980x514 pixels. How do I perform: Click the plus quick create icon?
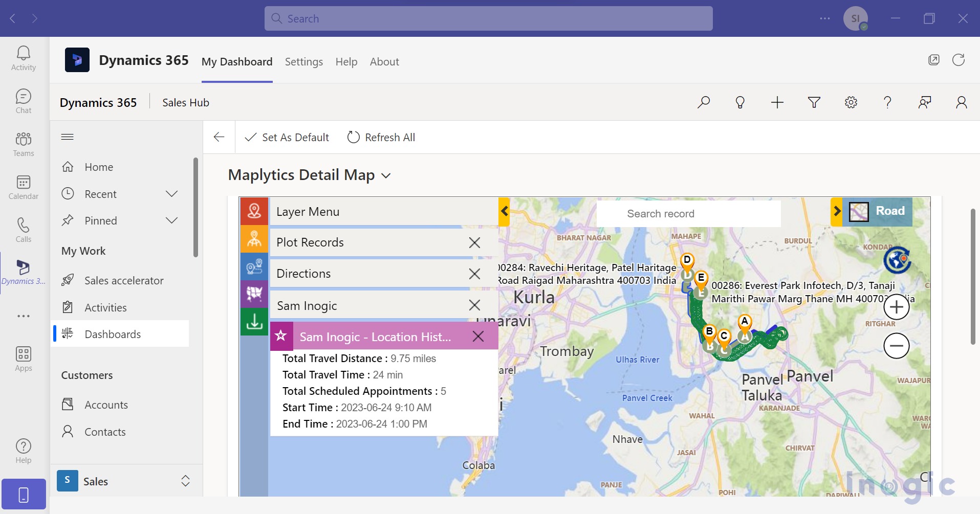pos(777,102)
